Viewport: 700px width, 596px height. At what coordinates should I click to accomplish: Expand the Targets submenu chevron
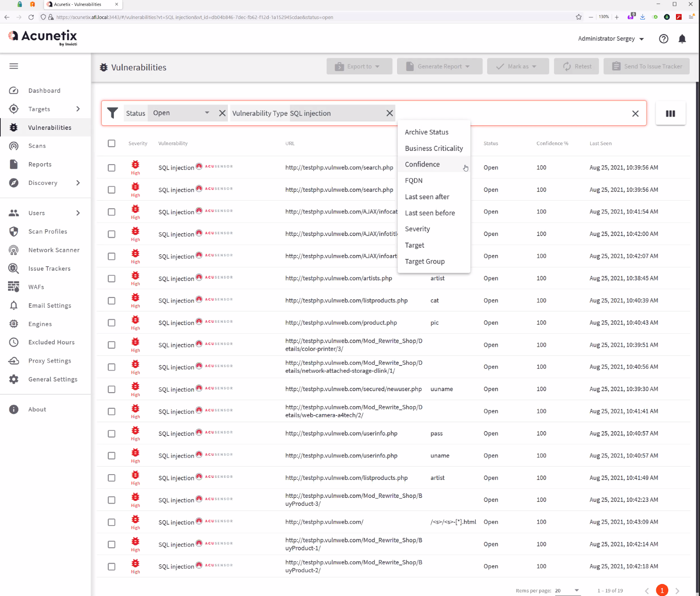pos(78,109)
